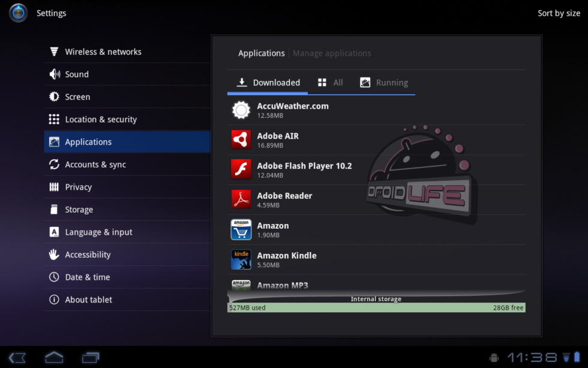Click the Amazon Kindle app name
Screen dimensions: 588x368
(287, 256)
